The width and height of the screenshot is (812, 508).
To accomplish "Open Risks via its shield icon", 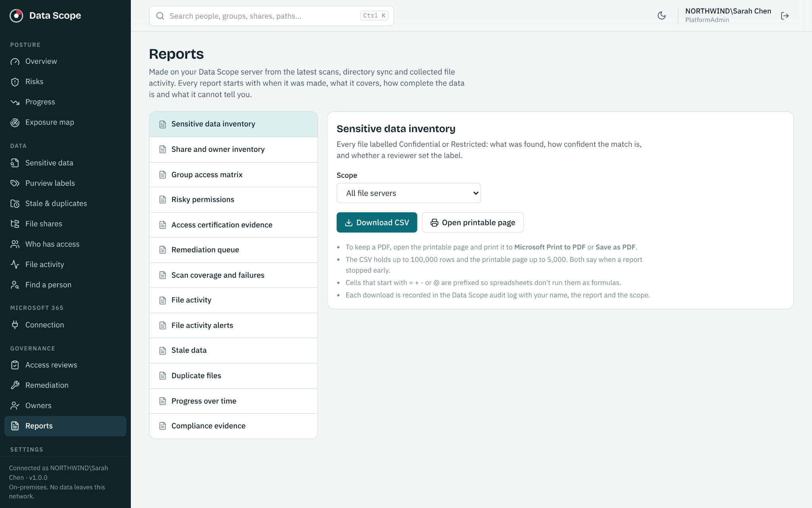I will 15,82.
